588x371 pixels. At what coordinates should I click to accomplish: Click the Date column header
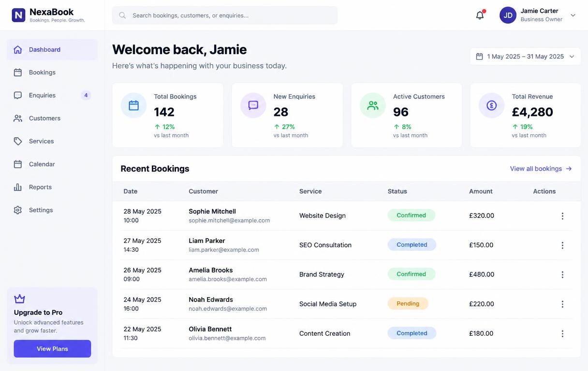131,191
